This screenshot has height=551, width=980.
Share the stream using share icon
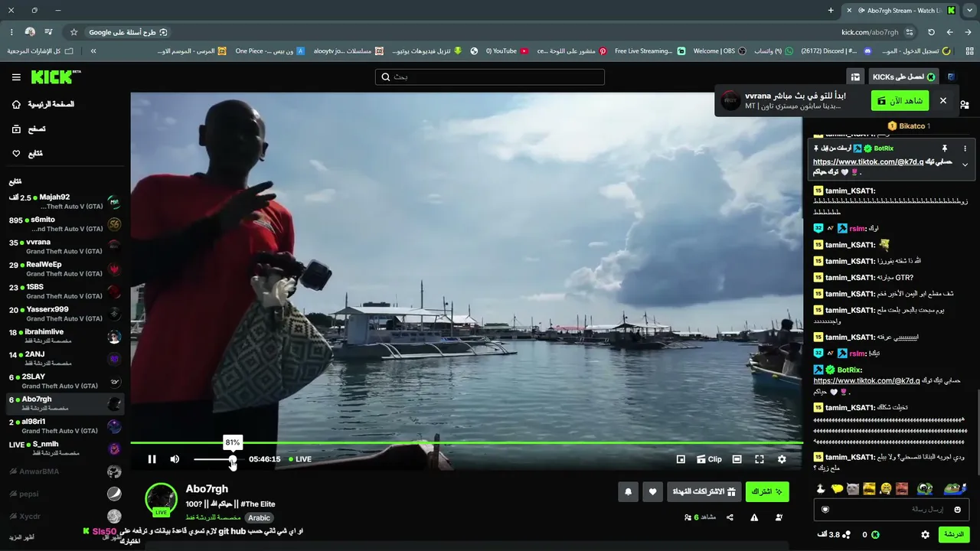point(730,517)
